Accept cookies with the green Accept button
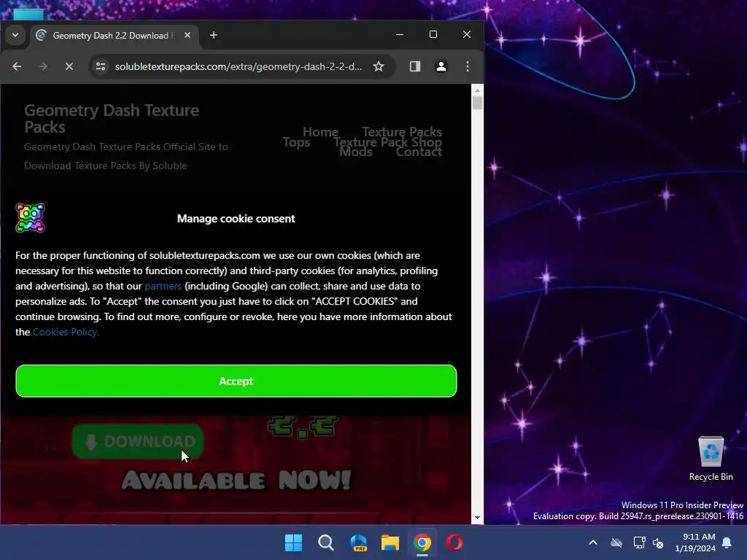This screenshot has width=747, height=560. pyautogui.click(x=236, y=381)
